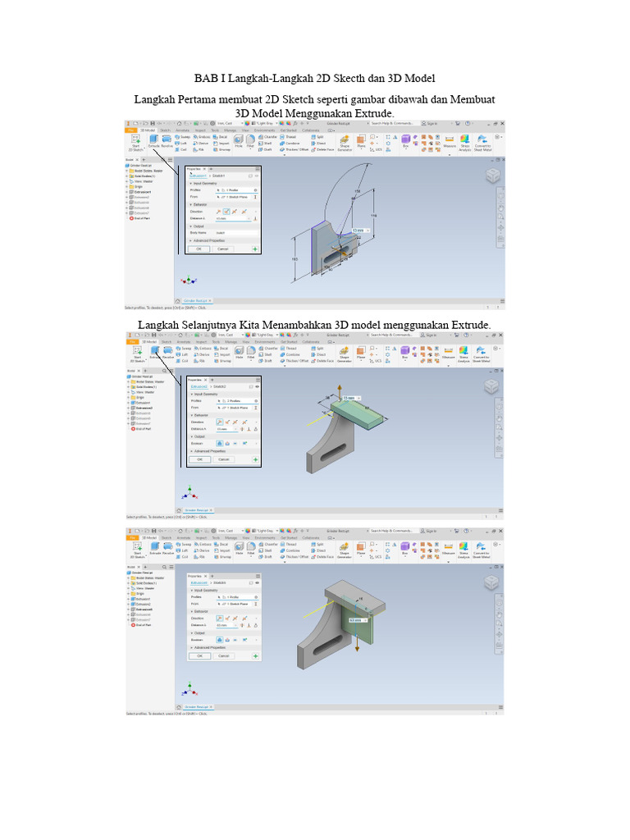Toggle sketch visibility eye in second screenshot's Properties

257,386
